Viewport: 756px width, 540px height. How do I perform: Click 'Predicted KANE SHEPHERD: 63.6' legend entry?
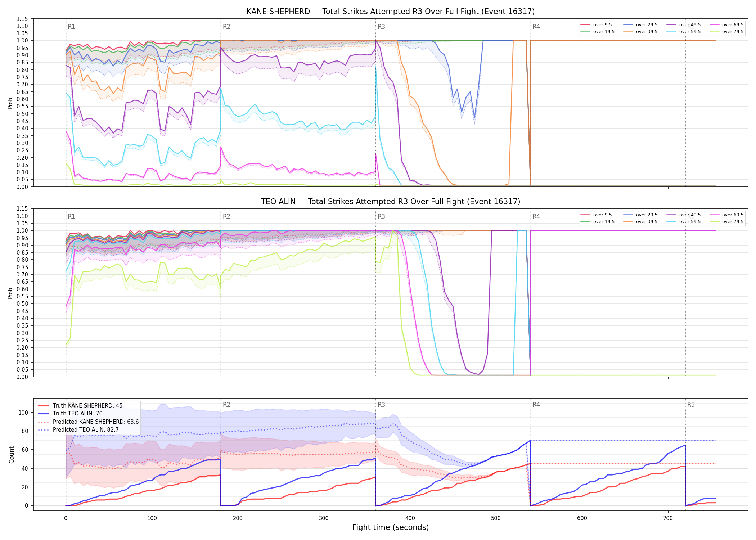[x=88, y=422]
